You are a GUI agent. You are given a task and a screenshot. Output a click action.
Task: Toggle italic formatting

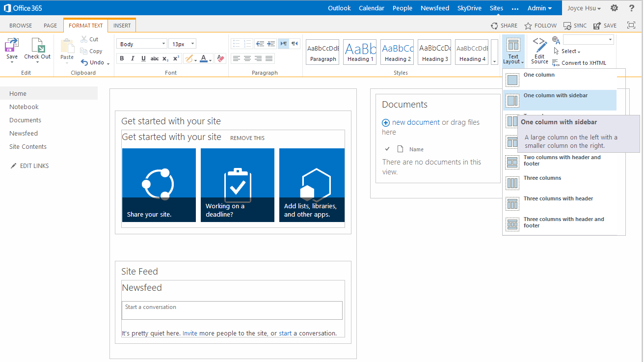tap(133, 58)
